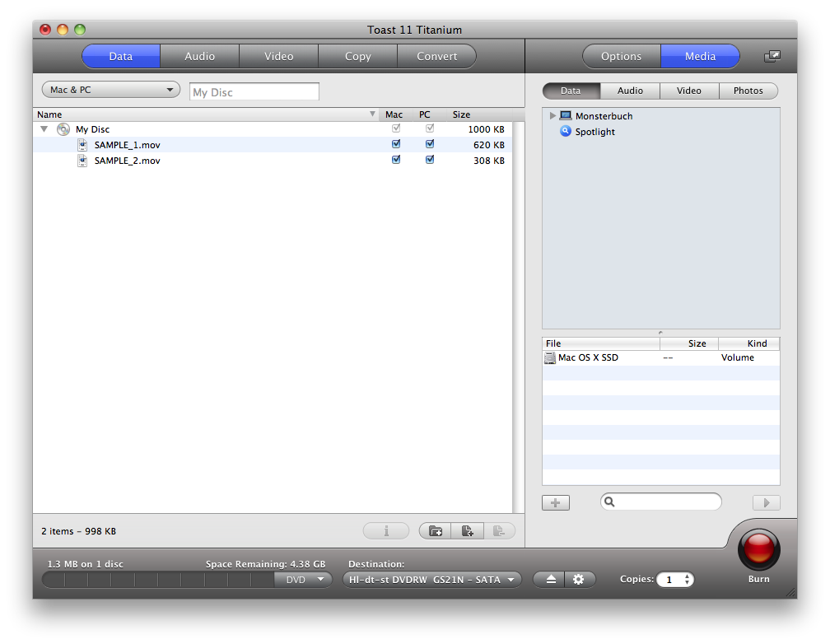
Task: Click the SAMPLE_1.mov file icon
Action: click(82, 145)
